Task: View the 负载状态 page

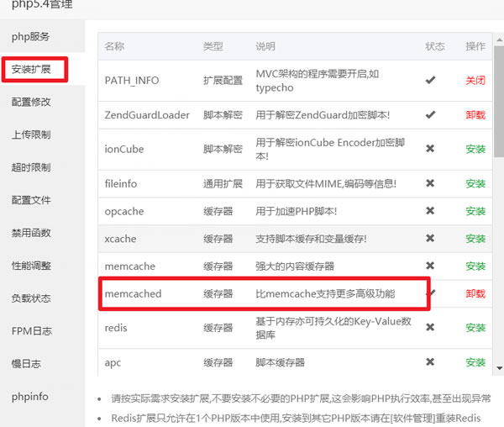Action: 31,298
